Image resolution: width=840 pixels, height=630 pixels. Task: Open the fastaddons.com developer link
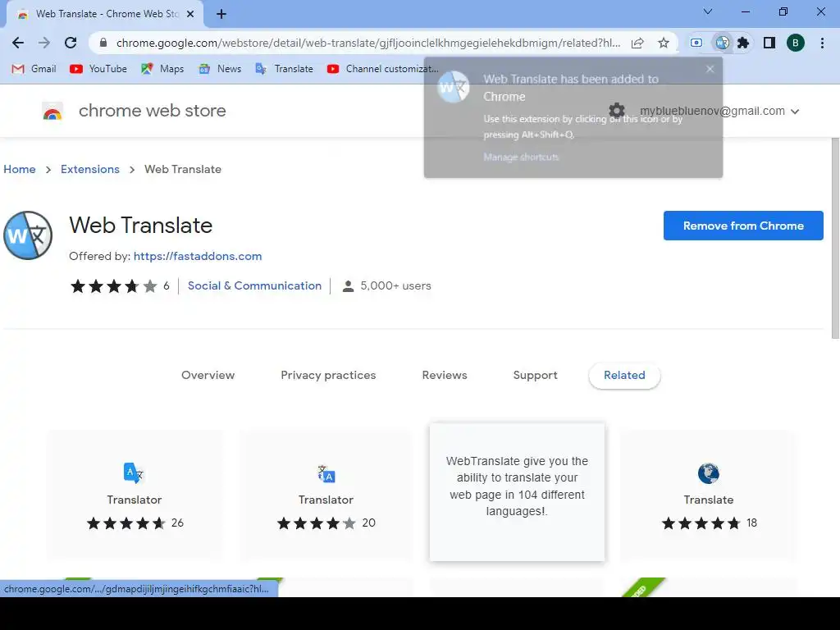(x=198, y=256)
